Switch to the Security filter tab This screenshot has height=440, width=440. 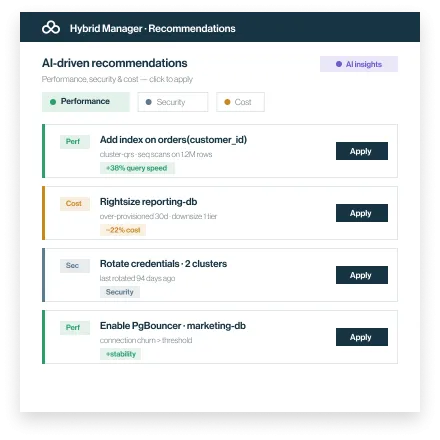click(x=173, y=102)
